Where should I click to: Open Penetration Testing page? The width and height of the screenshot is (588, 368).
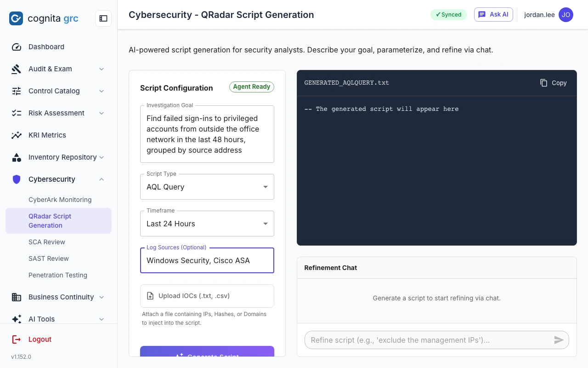pyautogui.click(x=59, y=275)
